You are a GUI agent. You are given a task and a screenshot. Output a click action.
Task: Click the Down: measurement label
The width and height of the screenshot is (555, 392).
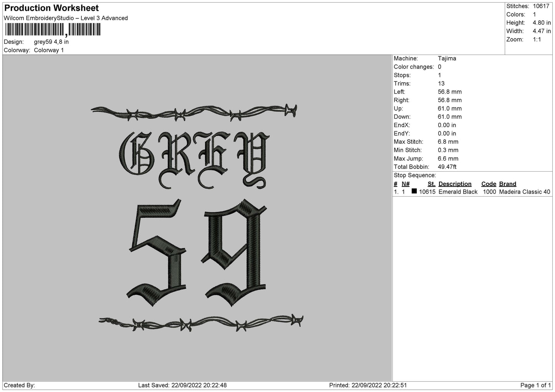[x=402, y=117]
